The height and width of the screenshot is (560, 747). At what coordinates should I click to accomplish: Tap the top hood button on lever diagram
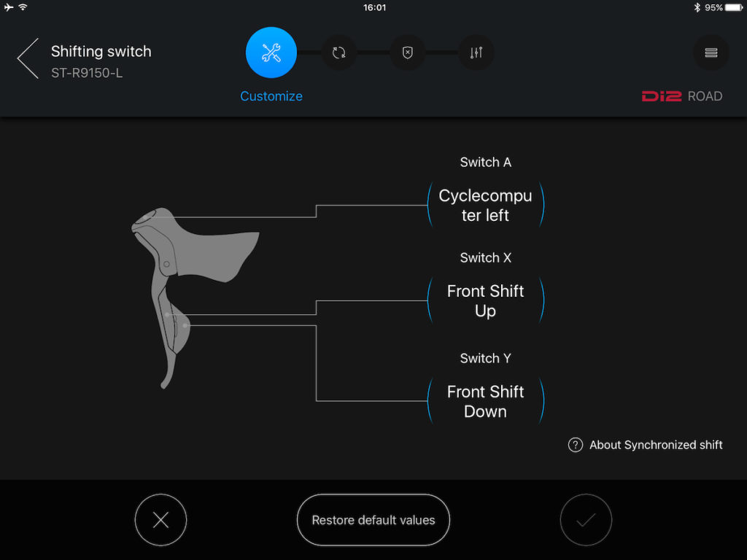[146, 218]
